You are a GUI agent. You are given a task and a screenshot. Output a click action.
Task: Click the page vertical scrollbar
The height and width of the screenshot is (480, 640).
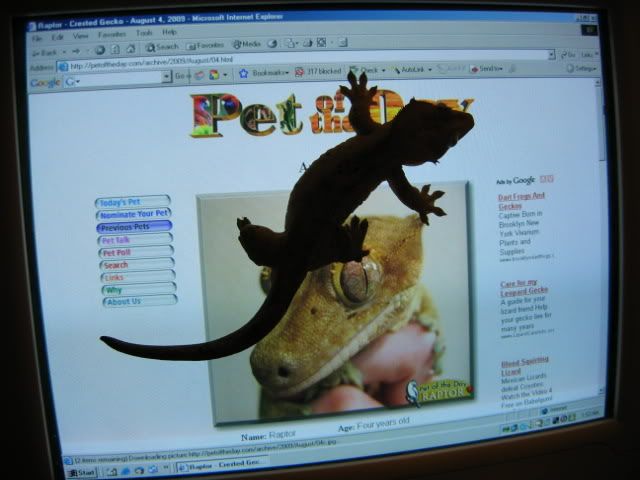(600, 237)
